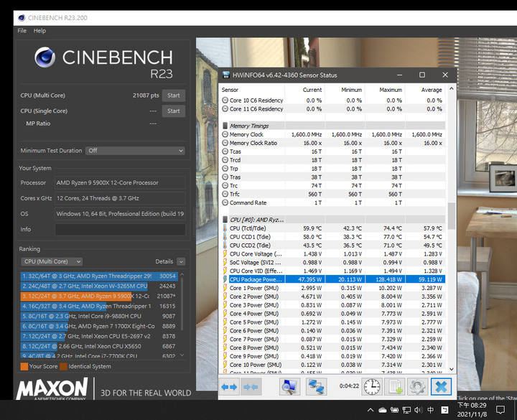This screenshot has width=517, height=420.
Task: Click the Current column header
Action: pos(304,90)
